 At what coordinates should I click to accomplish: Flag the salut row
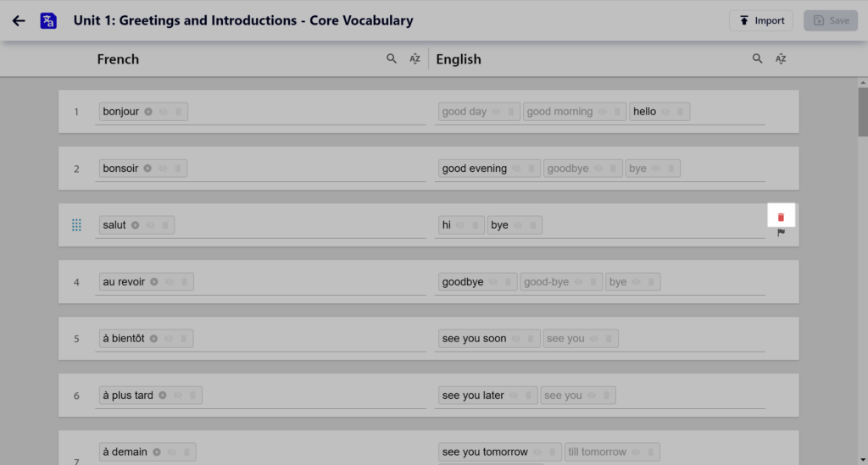pos(781,233)
